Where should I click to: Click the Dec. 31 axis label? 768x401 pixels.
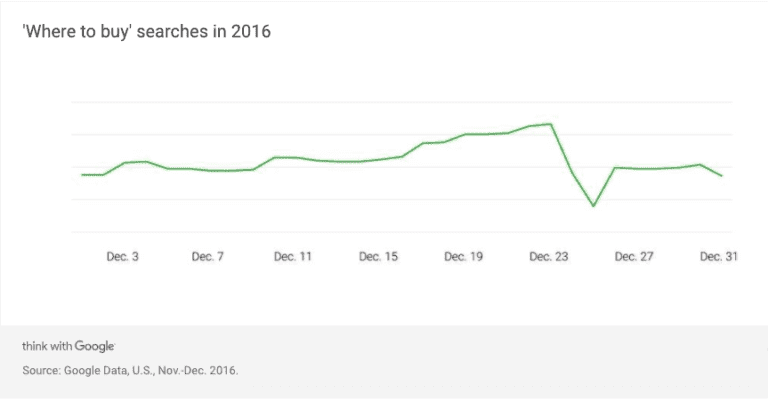tap(719, 257)
